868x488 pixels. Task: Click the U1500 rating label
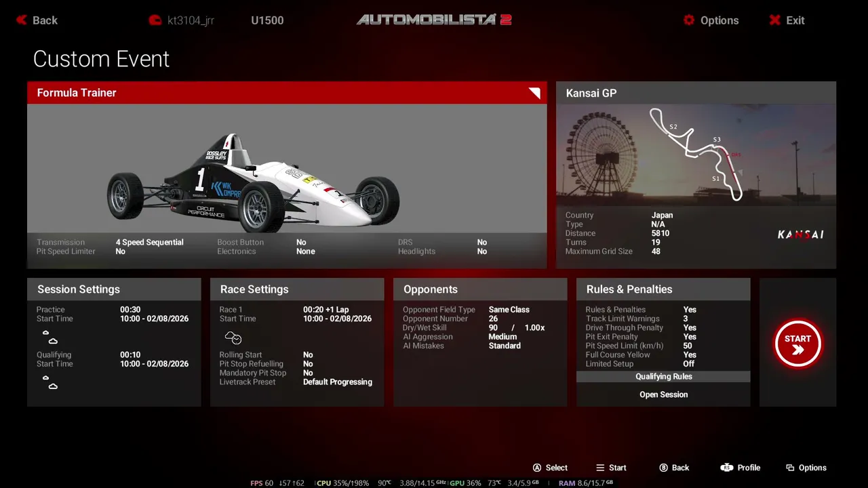(267, 20)
